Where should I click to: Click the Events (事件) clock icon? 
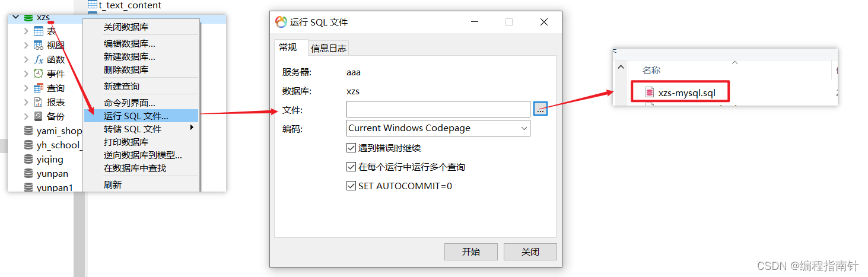(39, 74)
